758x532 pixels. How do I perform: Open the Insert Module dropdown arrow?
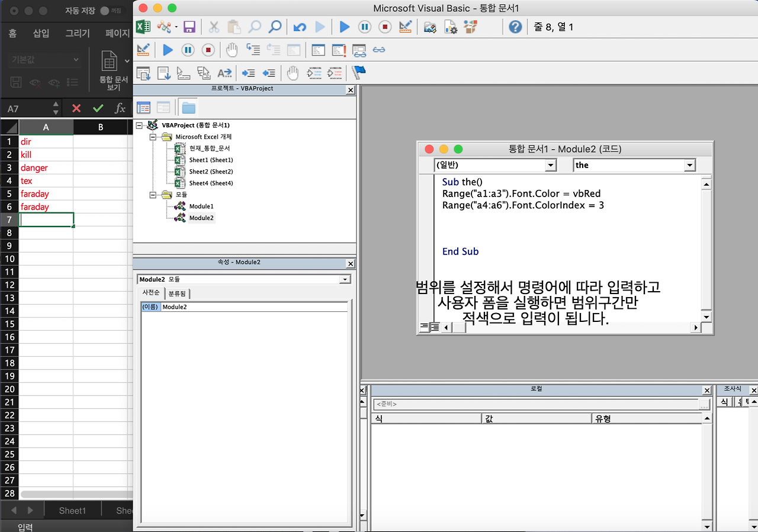[176, 27]
